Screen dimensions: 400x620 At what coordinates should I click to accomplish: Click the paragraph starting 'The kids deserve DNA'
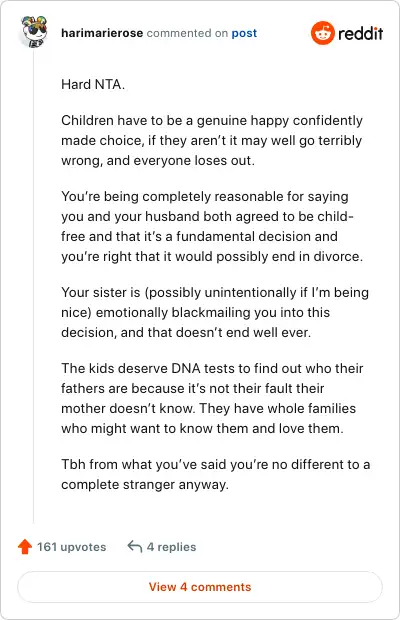(x=212, y=398)
